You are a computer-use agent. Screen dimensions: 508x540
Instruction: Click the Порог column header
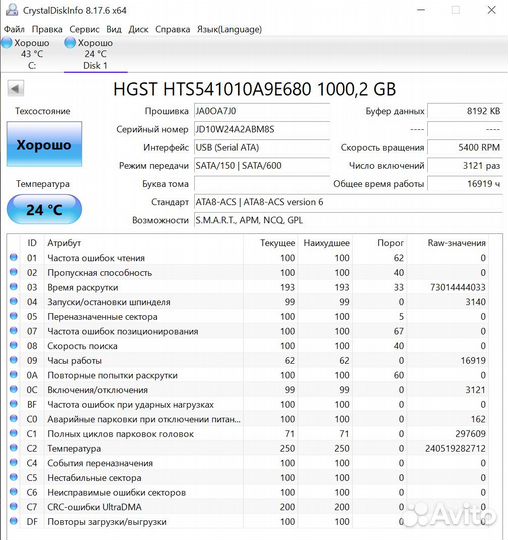[390, 243]
